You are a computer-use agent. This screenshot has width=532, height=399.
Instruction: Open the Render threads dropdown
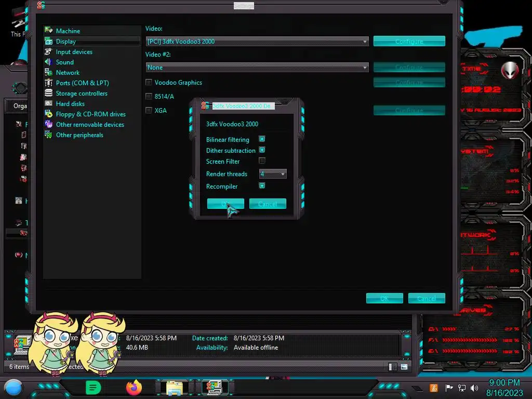pyautogui.click(x=273, y=174)
